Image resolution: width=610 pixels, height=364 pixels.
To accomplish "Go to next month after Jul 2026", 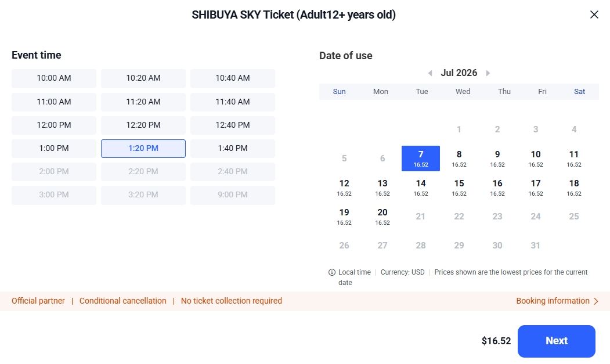I will (488, 73).
